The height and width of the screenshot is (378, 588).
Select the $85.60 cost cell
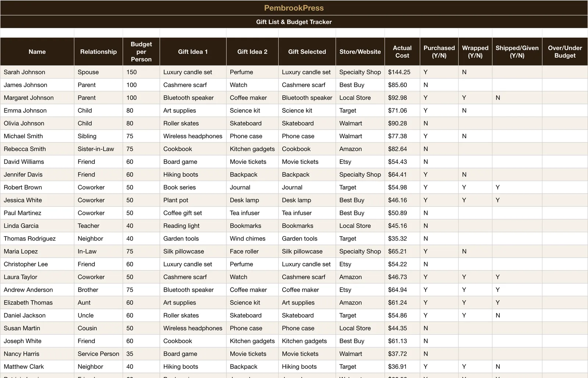pyautogui.click(x=402, y=85)
